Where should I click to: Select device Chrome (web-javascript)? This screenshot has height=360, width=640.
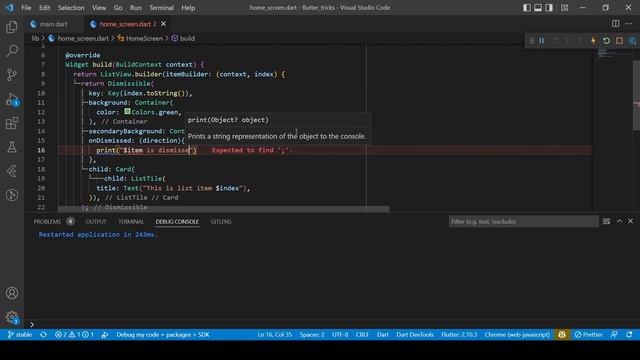click(x=517, y=335)
